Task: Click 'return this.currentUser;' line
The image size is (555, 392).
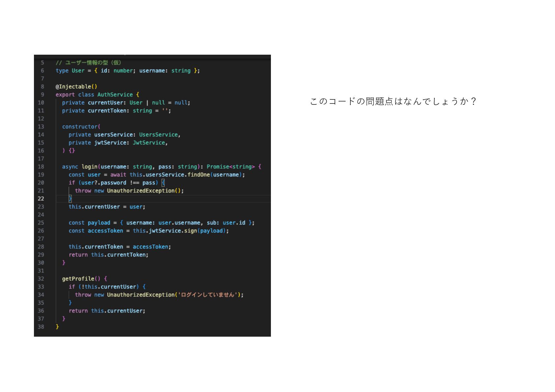Action: click(x=107, y=311)
